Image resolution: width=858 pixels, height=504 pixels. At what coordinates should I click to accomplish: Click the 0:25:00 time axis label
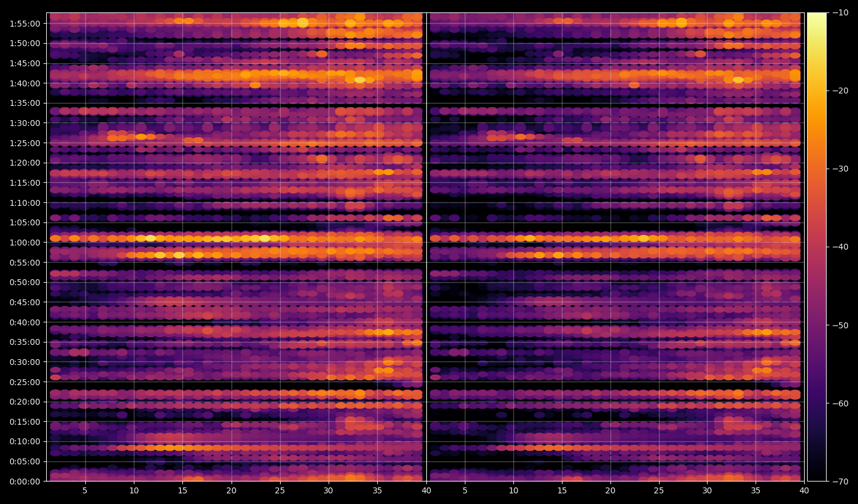[25, 382]
